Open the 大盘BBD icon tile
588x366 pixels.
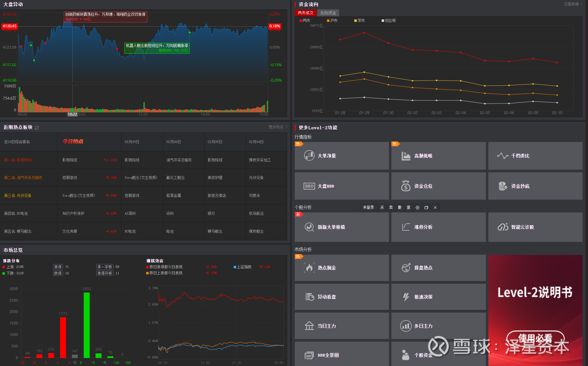[x=309, y=186]
